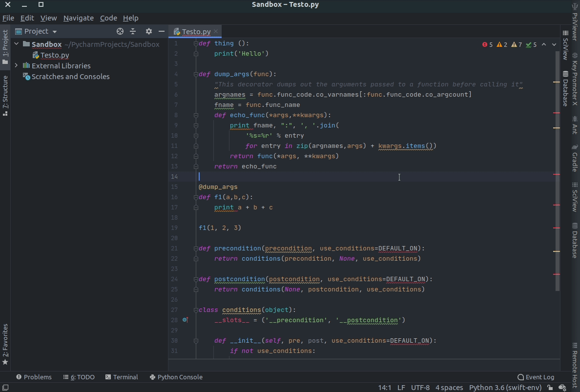Toggle the Structure side tool button
The image size is (580, 392).
[x=5, y=96]
